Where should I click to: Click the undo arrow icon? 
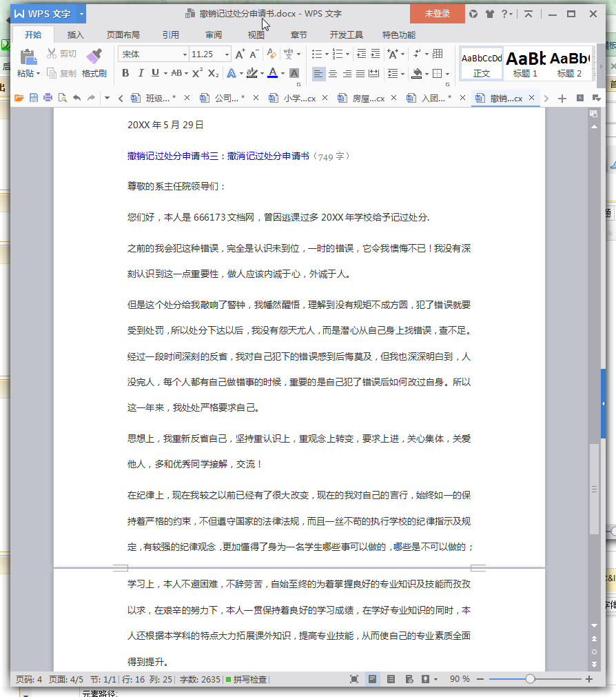point(76,99)
